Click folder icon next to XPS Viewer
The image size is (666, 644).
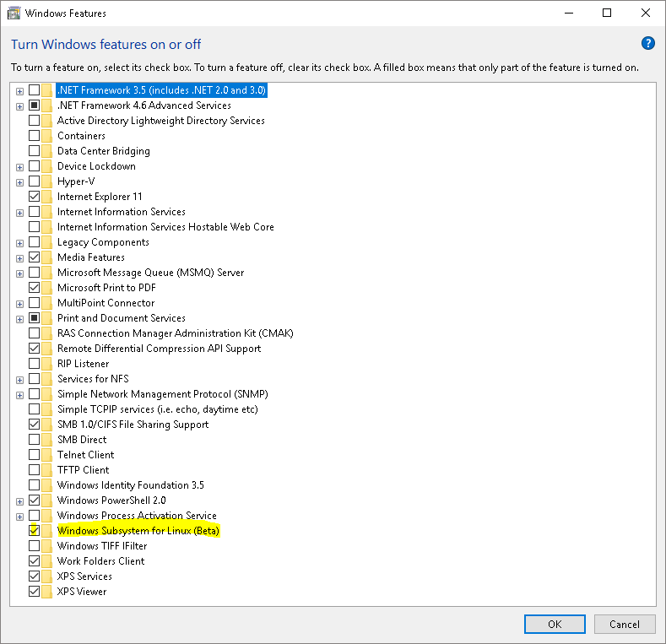coord(47,592)
